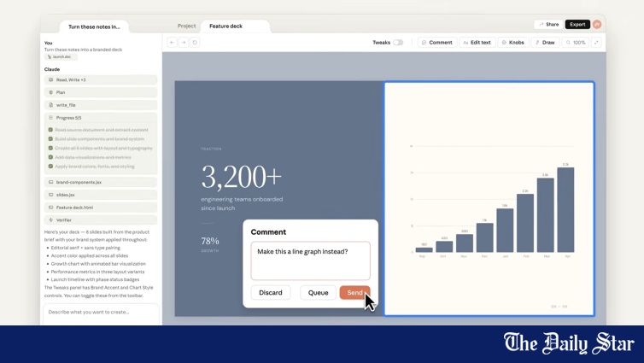Click the Queue button

click(x=319, y=293)
